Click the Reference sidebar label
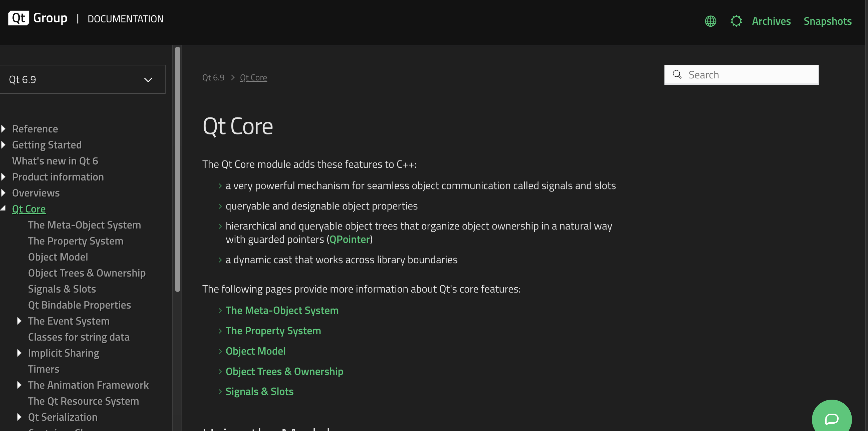 [35, 129]
